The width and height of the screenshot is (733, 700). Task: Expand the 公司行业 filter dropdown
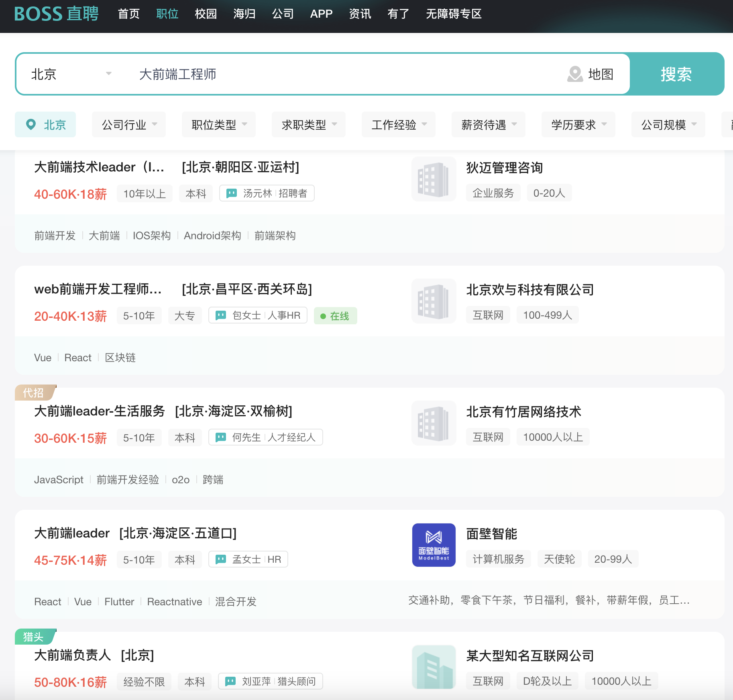(x=129, y=125)
